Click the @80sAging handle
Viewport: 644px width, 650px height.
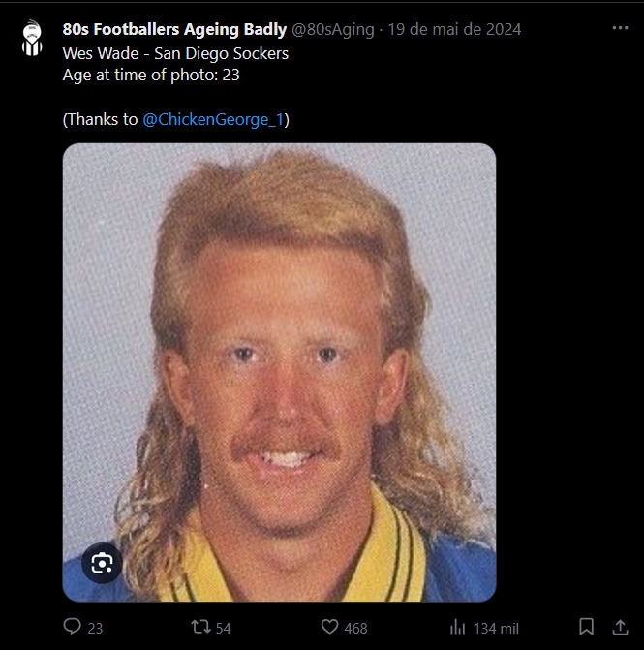coord(333,29)
